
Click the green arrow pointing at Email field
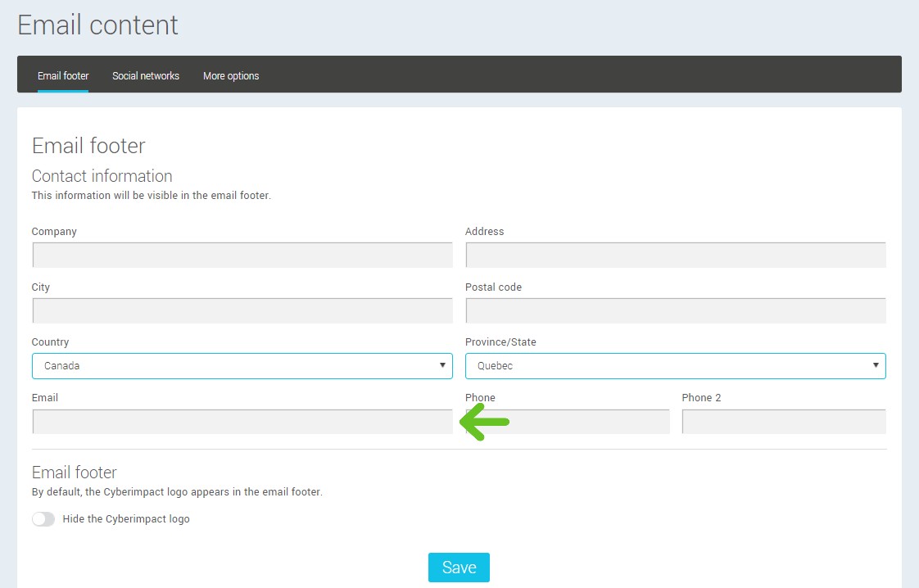click(x=485, y=423)
